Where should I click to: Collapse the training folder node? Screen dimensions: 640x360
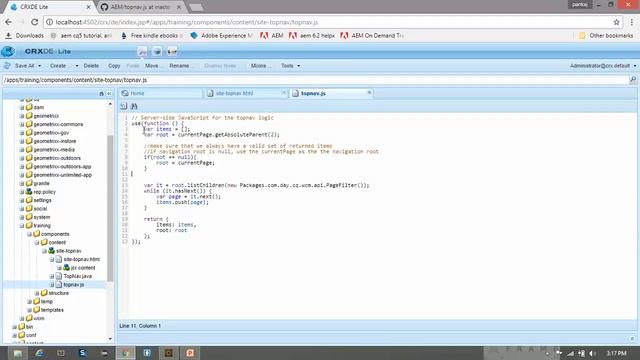coord(22,225)
